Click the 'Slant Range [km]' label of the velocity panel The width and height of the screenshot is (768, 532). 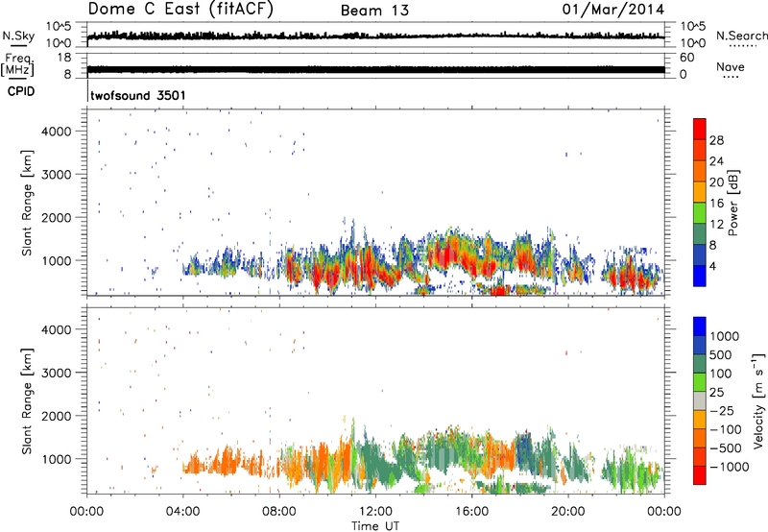[27, 401]
